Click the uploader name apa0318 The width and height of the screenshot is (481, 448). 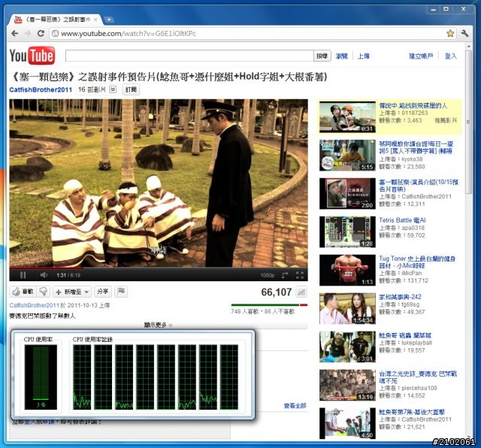(x=413, y=228)
